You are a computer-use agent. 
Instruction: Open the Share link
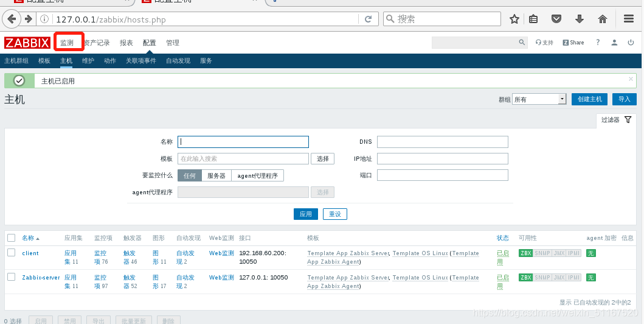pyautogui.click(x=573, y=43)
